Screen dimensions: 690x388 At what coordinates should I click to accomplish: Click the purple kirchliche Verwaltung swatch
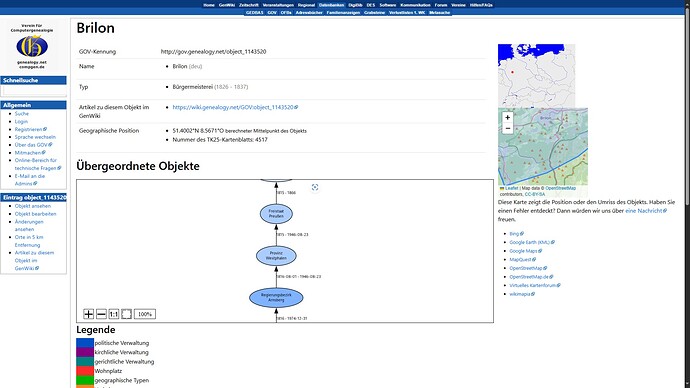pyautogui.click(x=85, y=352)
